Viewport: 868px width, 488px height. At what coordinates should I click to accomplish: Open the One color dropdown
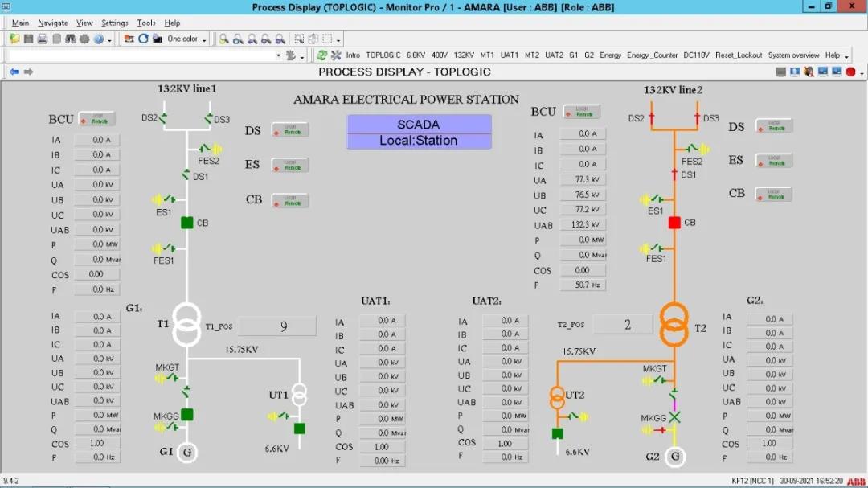pos(204,39)
